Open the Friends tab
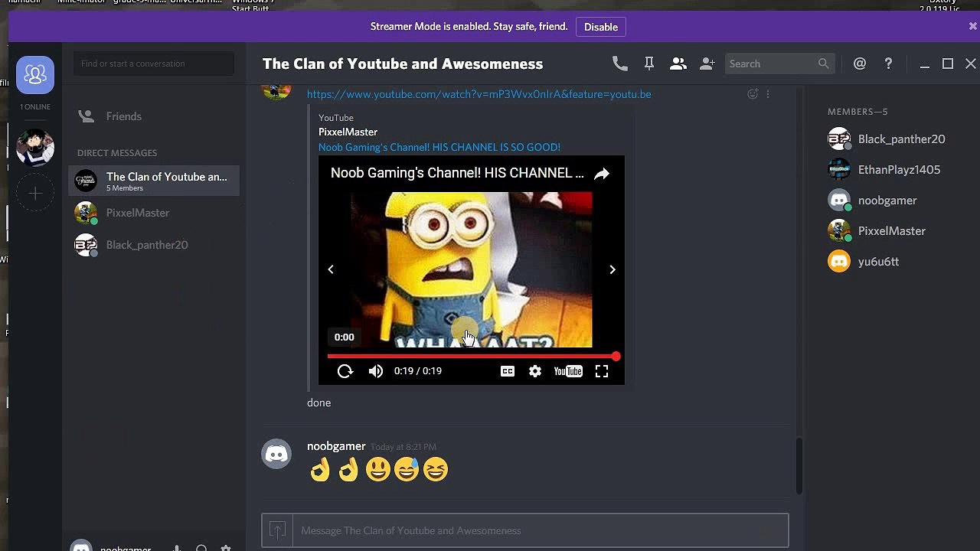This screenshot has width=980, height=551. [x=154, y=116]
